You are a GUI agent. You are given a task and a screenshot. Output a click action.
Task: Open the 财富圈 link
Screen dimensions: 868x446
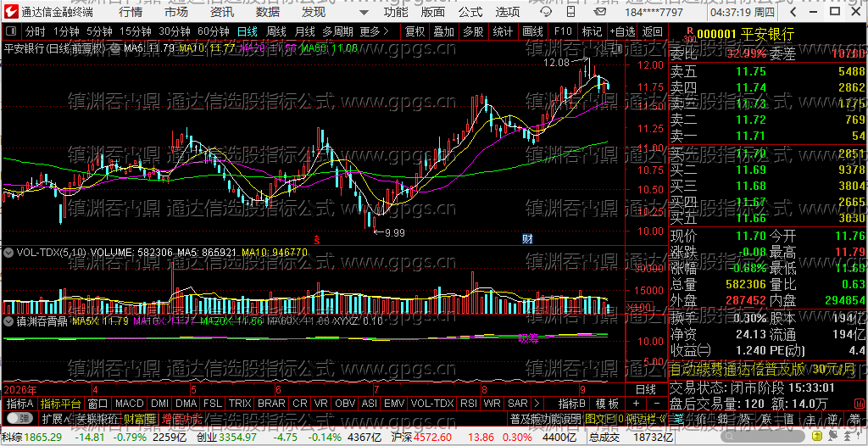coord(140,418)
